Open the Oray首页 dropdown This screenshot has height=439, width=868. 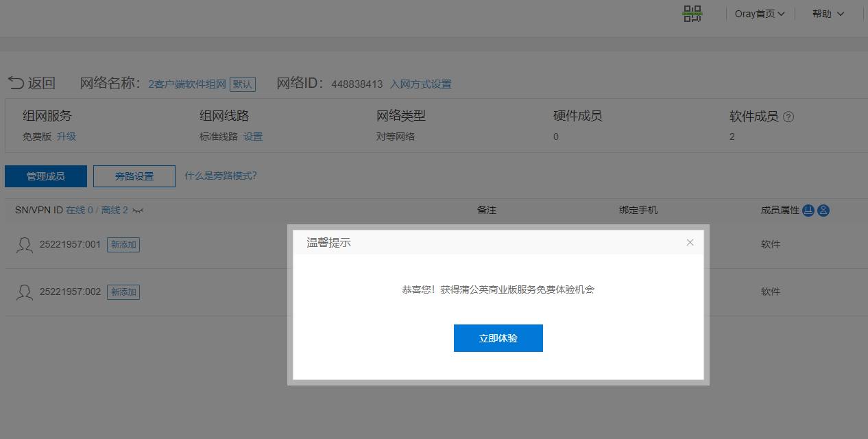(759, 13)
